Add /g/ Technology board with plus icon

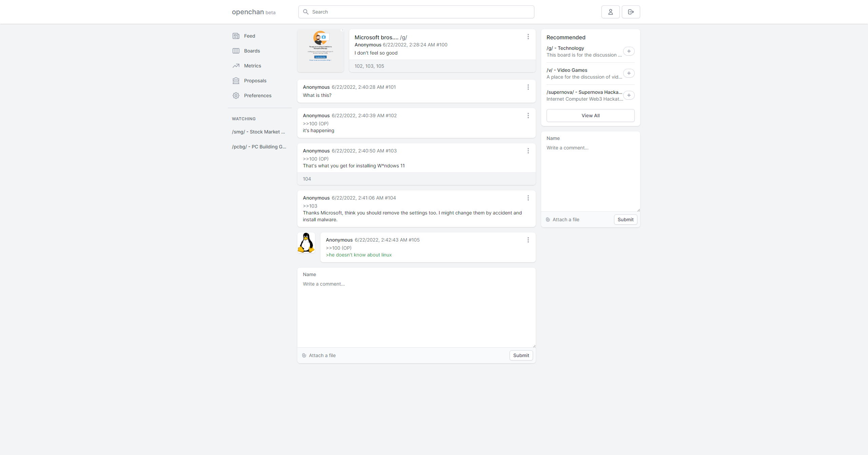[x=629, y=51]
